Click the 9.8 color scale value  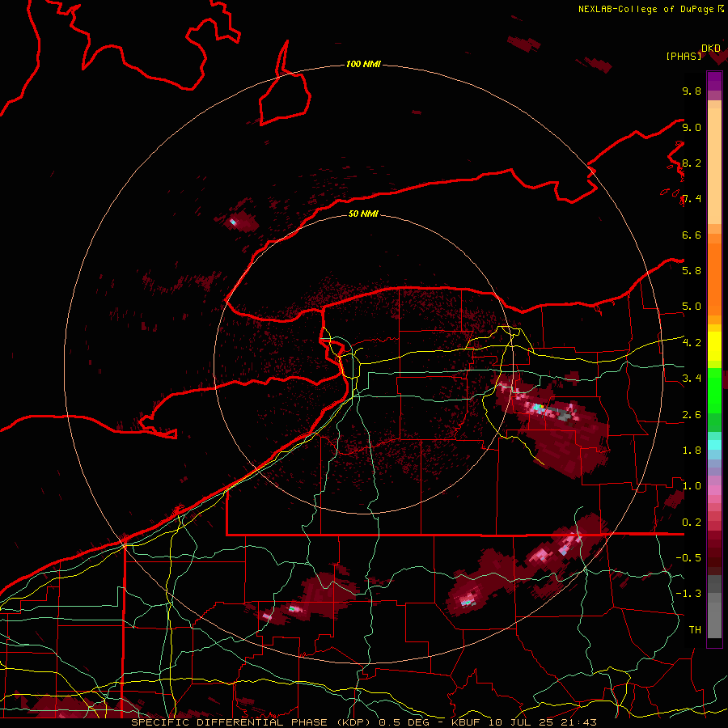click(692, 91)
